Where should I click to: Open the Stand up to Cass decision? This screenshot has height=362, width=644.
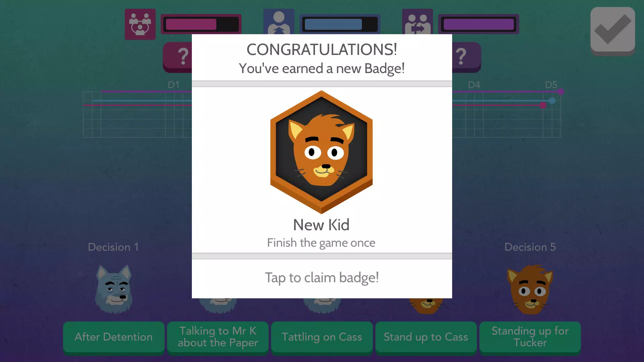[x=426, y=337]
